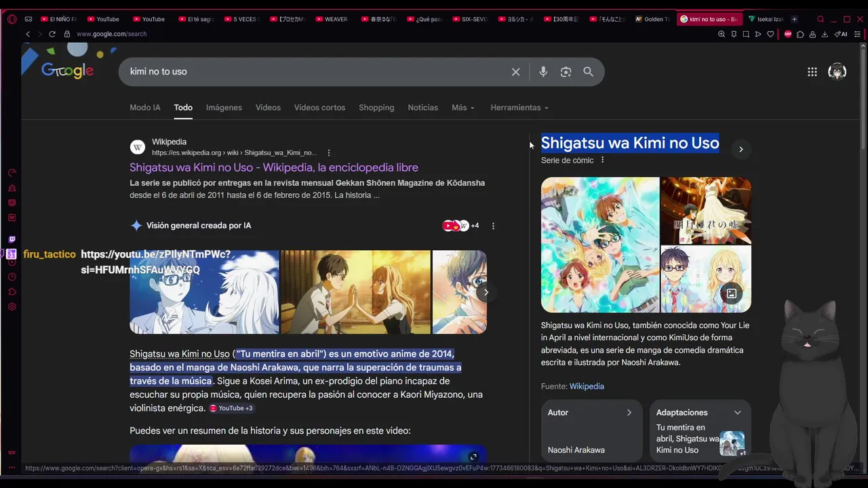868x488 pixels.
Task: Open the +4 AI overview sources
Action: (x=460, y=226)
